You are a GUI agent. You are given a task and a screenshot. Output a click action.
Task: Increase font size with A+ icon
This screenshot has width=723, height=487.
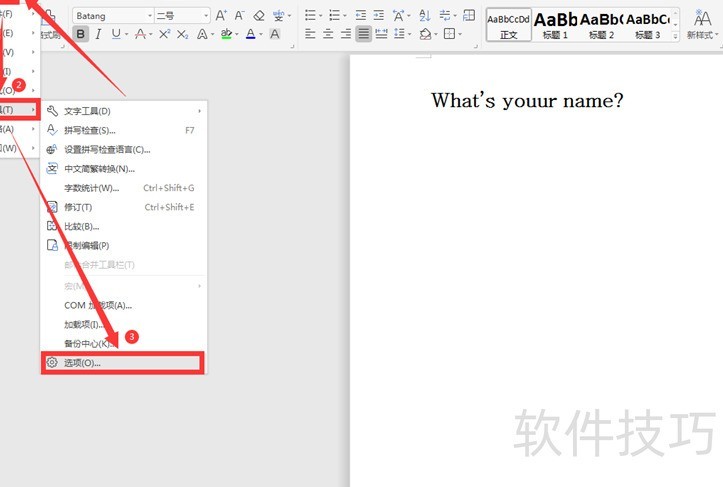tap(221, 16)
